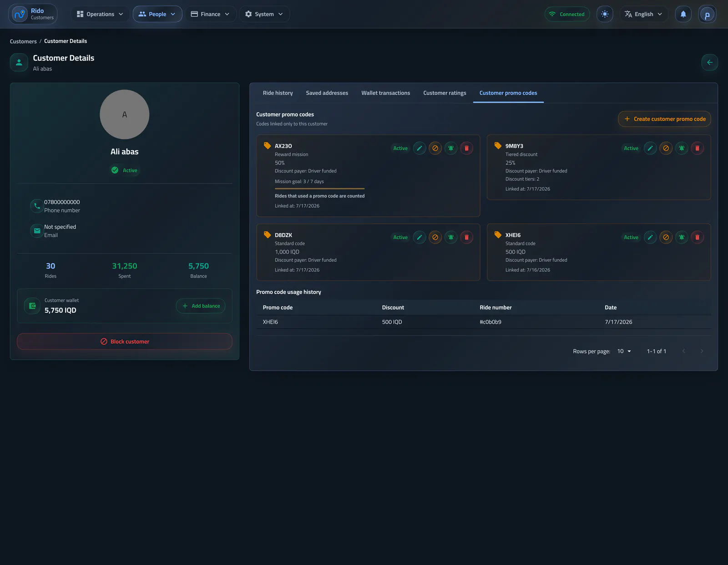This screenshot has width=728, height=565.
Task: Toggle the AX23O code notification icon
Action: [451, 148]
